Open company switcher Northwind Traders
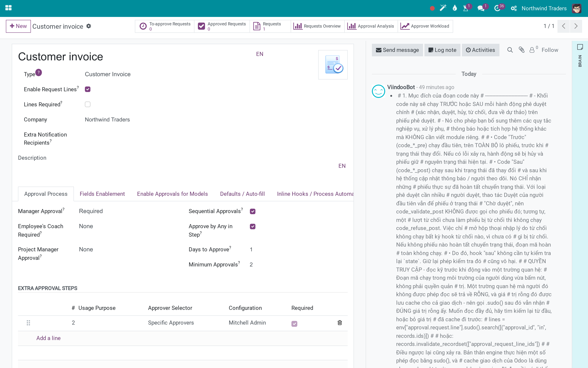Image resolution: width=588 pixels, height=368 pixels. point(544,8)
